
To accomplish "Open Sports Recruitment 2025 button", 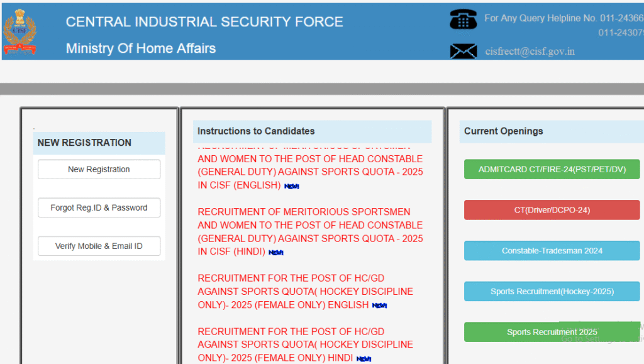I will pyautogui.click(x=552, y=331).
